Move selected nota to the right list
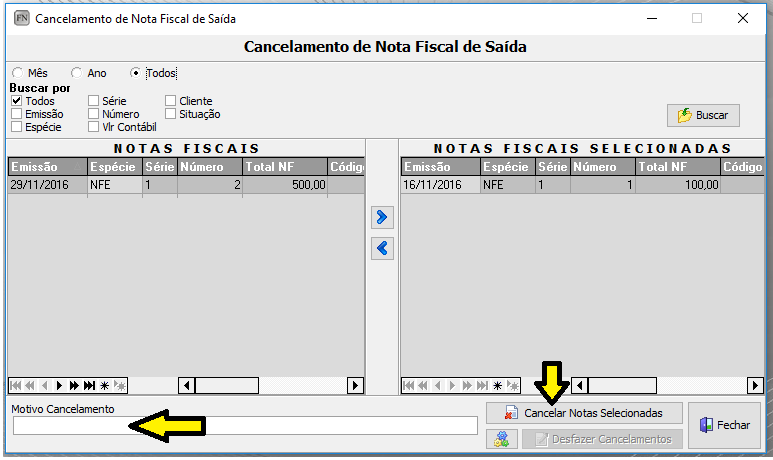The image size is (773, 460). (382, 217)
